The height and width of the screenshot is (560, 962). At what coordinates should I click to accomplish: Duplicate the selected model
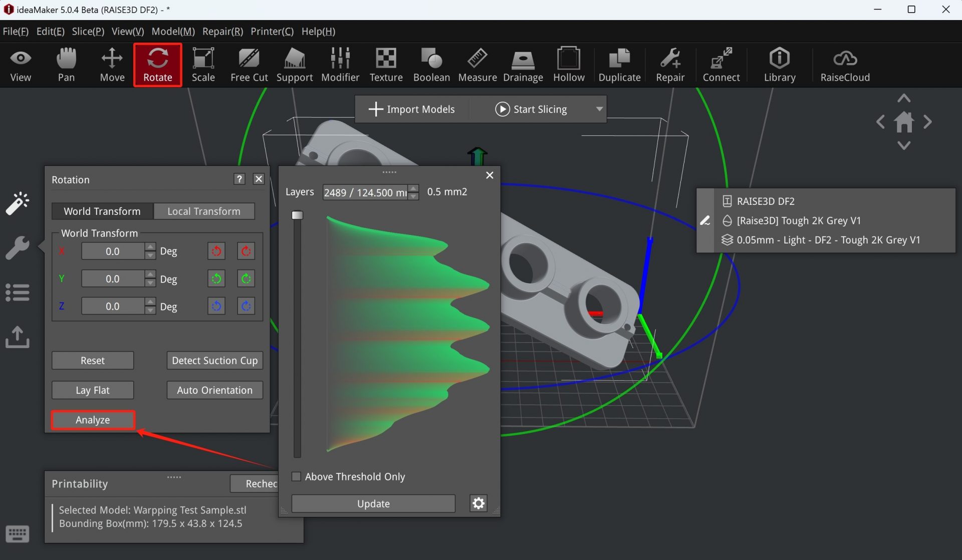619,65
